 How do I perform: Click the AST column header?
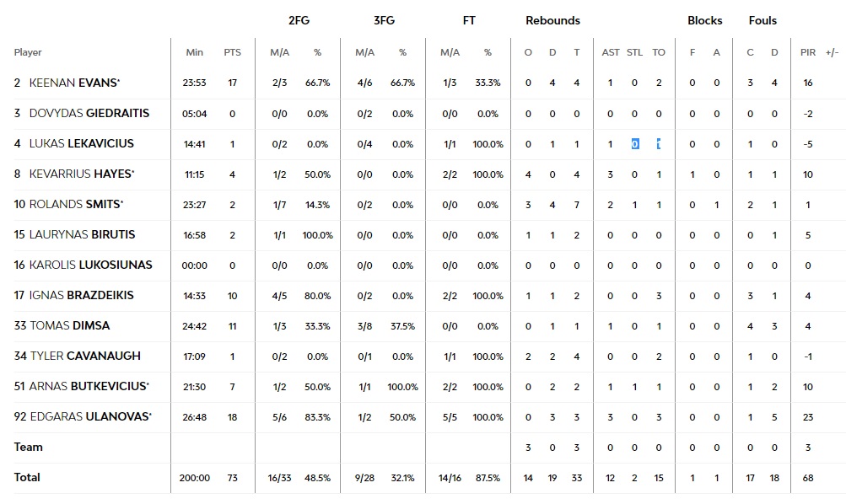point(610,52)
